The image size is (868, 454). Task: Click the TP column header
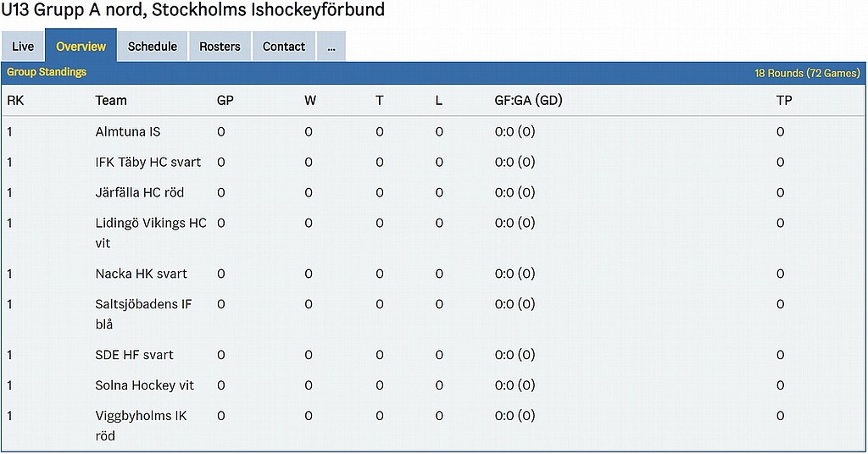(784, 101)
